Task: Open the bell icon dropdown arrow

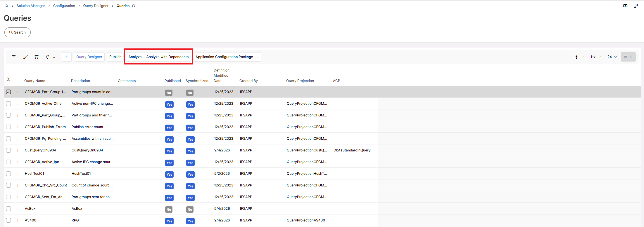Action: click(x=54, y=57)
